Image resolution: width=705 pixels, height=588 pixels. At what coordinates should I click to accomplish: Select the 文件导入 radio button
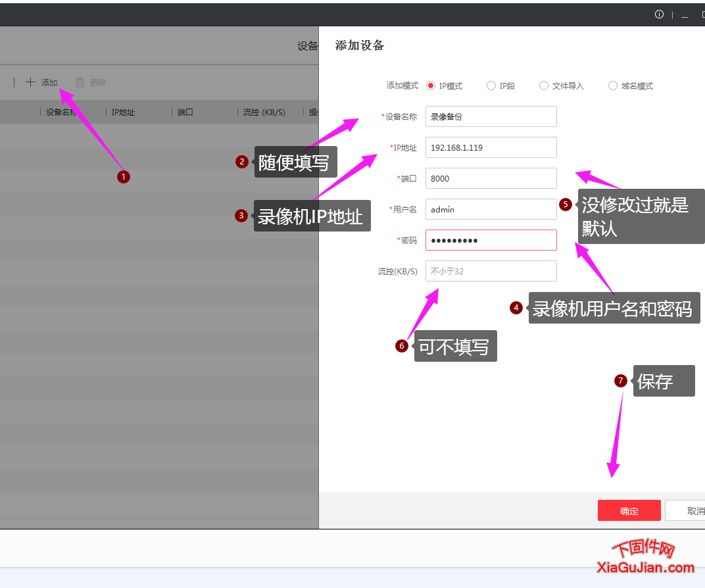(x=544, y=86)
